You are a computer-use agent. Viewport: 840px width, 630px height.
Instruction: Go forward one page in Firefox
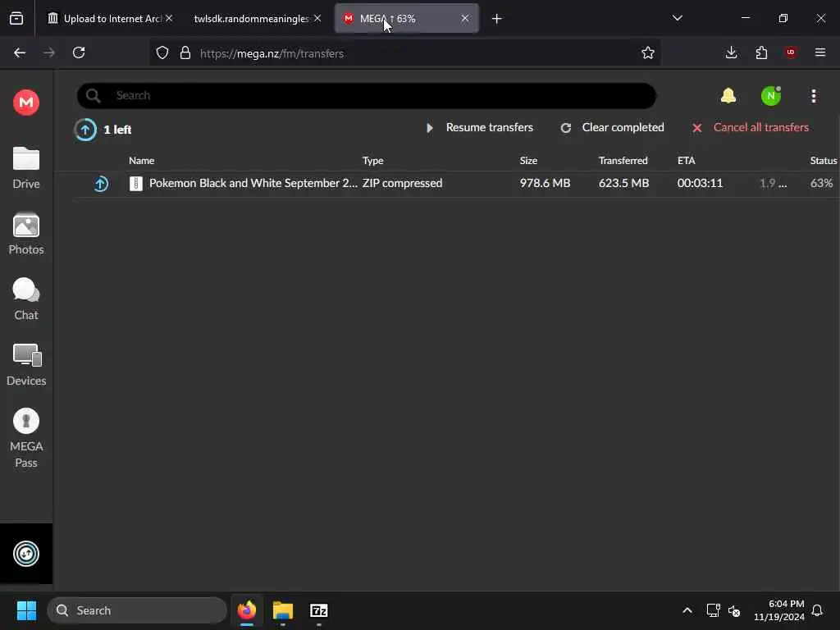tap(49, 52)
